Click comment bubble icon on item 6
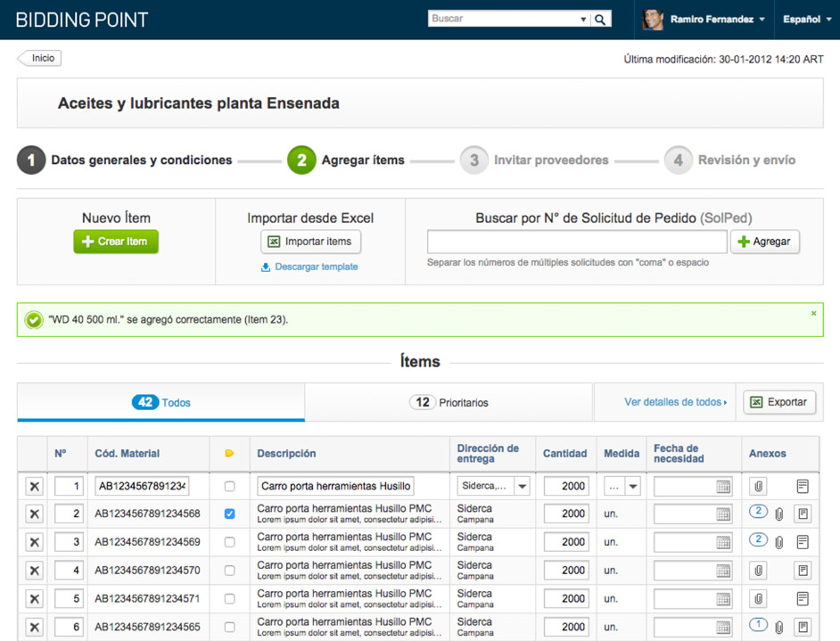840x641 pixels. [x=758, y=624]
